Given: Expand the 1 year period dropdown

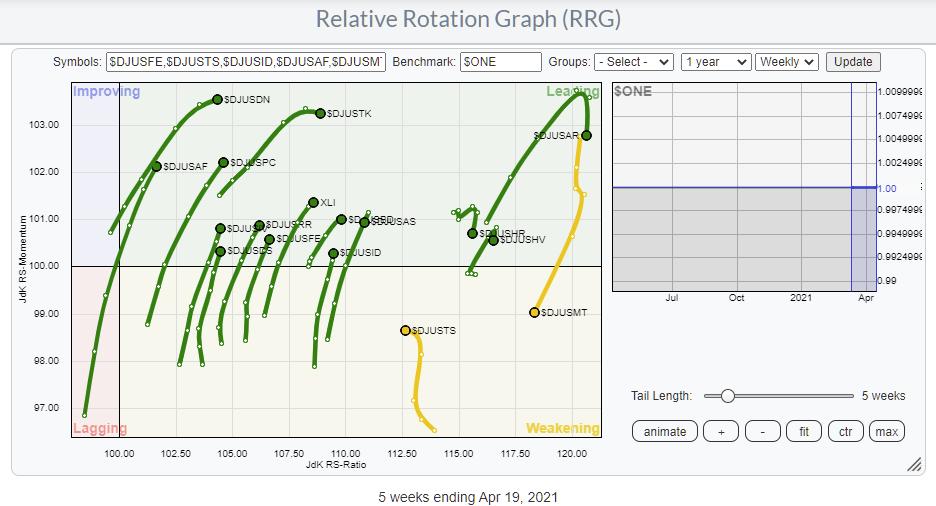Looking at the screenshot, I should coord(715,61).
